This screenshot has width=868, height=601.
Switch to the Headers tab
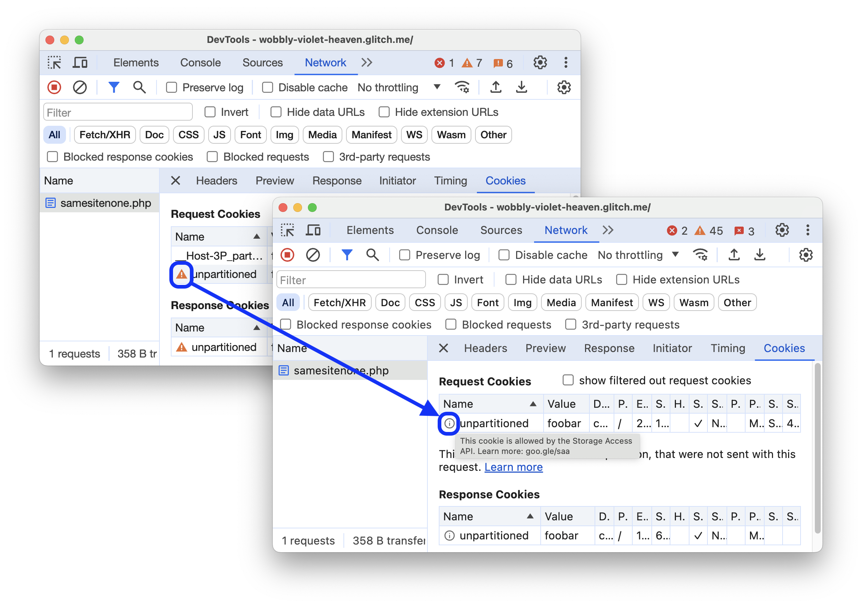pyautogui.click(x=485, y=348)
